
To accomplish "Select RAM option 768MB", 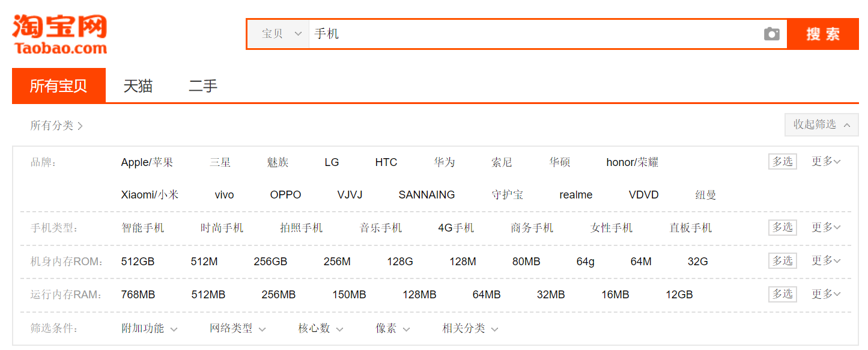I will (138, 295).
